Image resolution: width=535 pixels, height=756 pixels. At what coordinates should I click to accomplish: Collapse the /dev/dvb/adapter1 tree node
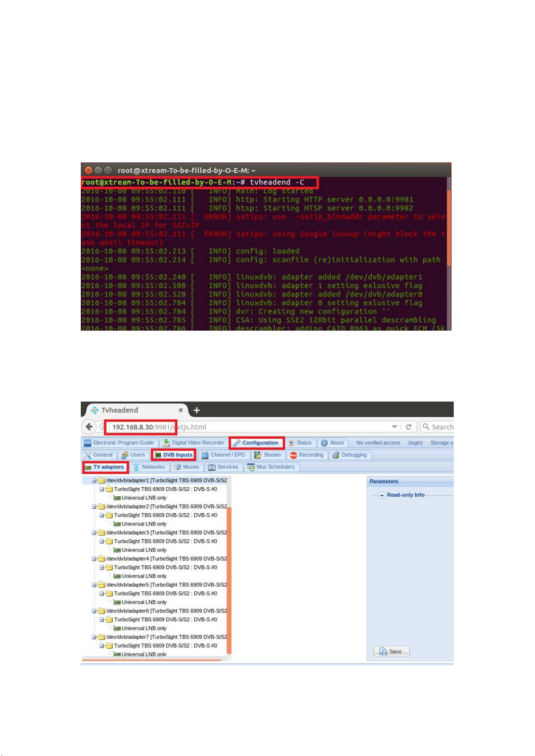pyautogui.click(x=94, y=481)
